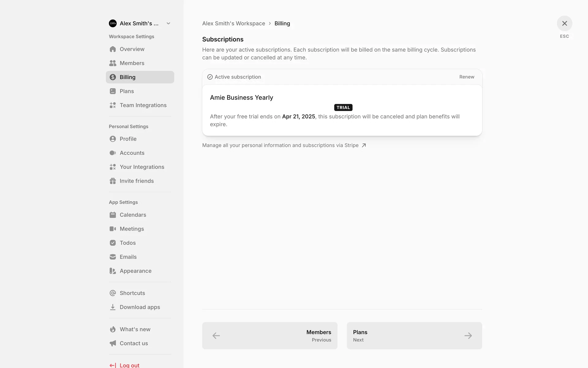Click the workspace avatar logo

113,23
